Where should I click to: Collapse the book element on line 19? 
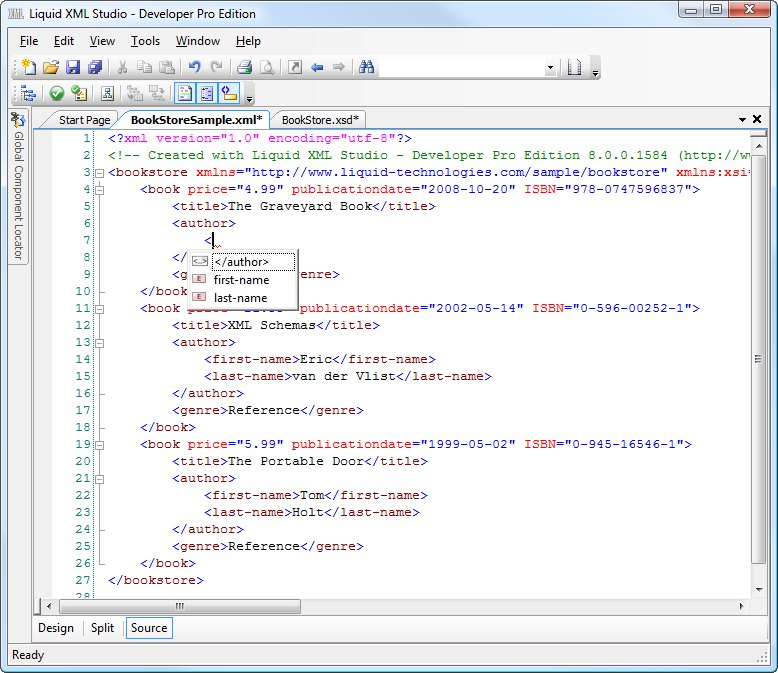point(99,445)
